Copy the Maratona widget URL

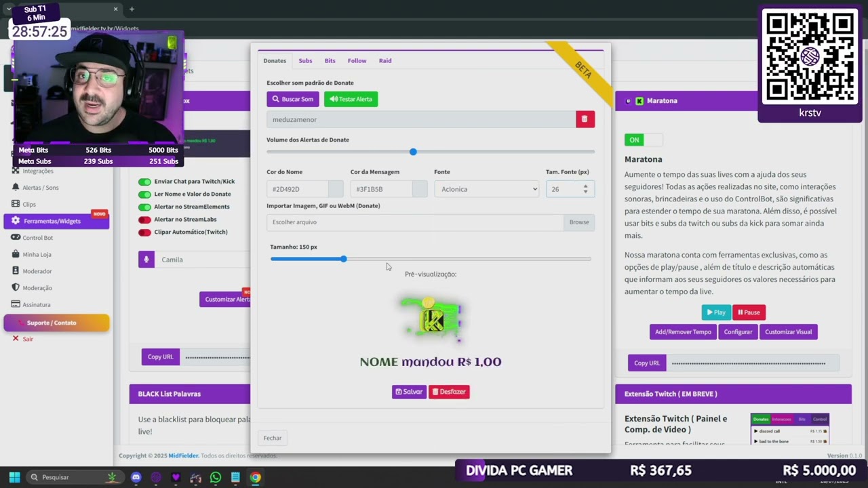[647, 363]
